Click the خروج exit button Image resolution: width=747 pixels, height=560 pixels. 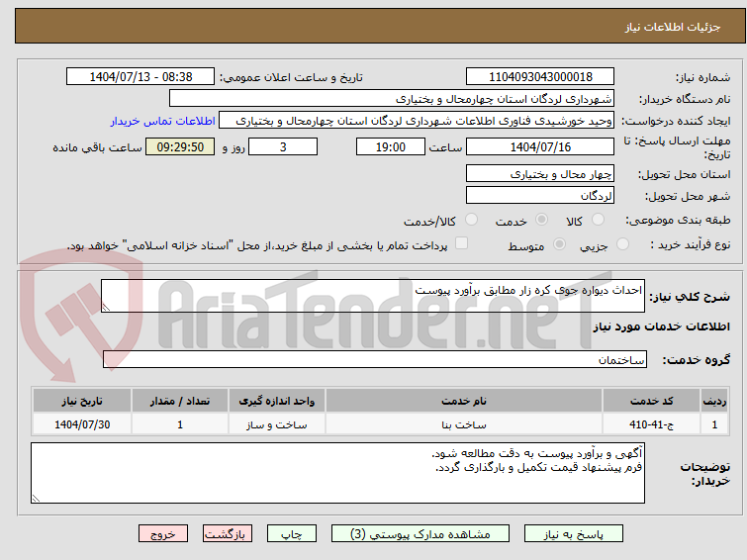pyautogui.click(x=163, y=534)
